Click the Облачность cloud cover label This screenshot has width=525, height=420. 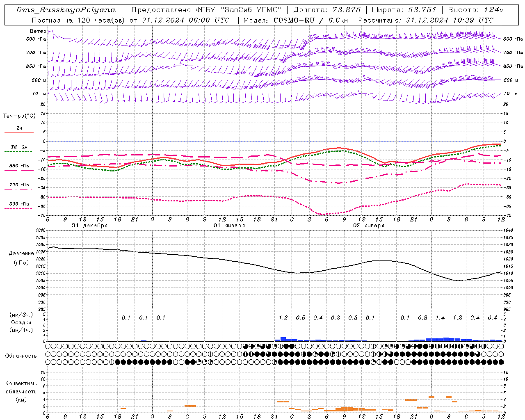pos(21,356)
